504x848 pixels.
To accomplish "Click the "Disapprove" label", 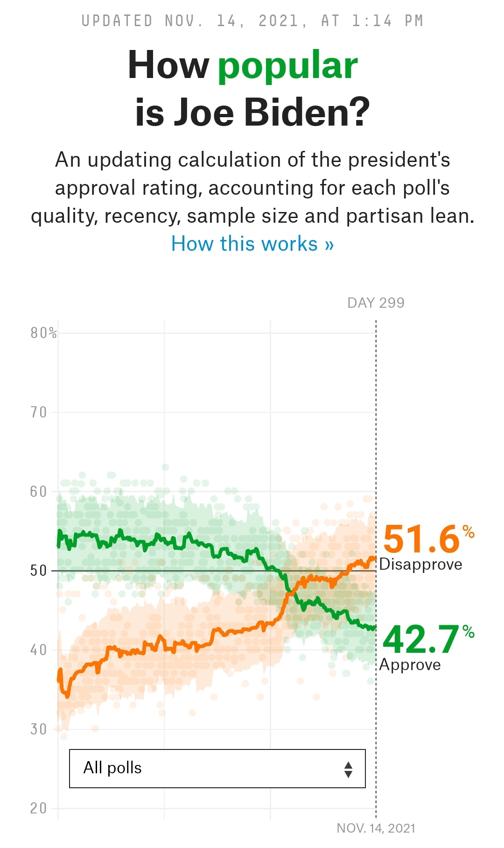I will tap(420, 564).
